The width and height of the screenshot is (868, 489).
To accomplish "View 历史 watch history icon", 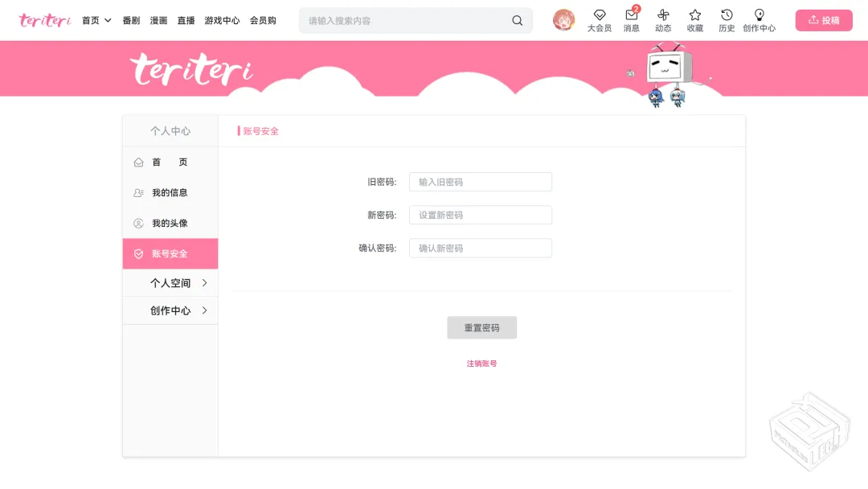I will click(727, 20).
